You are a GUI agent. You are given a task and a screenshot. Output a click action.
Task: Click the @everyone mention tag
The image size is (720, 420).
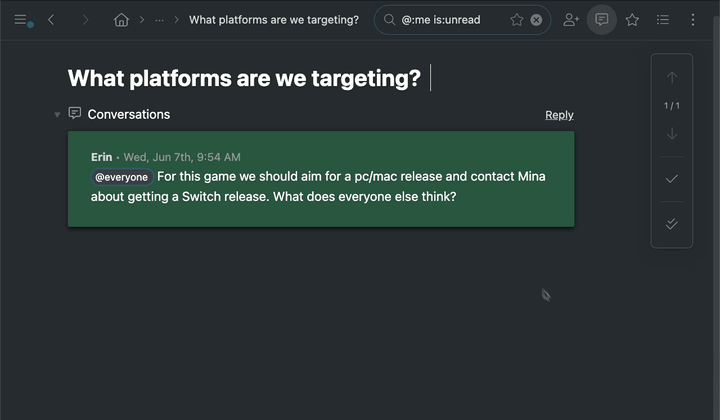pyautogui.click(x=122, y=177)
